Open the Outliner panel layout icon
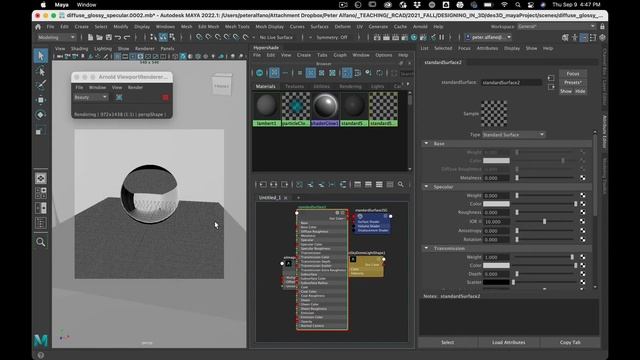The image size is (640, 360). [41, 223]
